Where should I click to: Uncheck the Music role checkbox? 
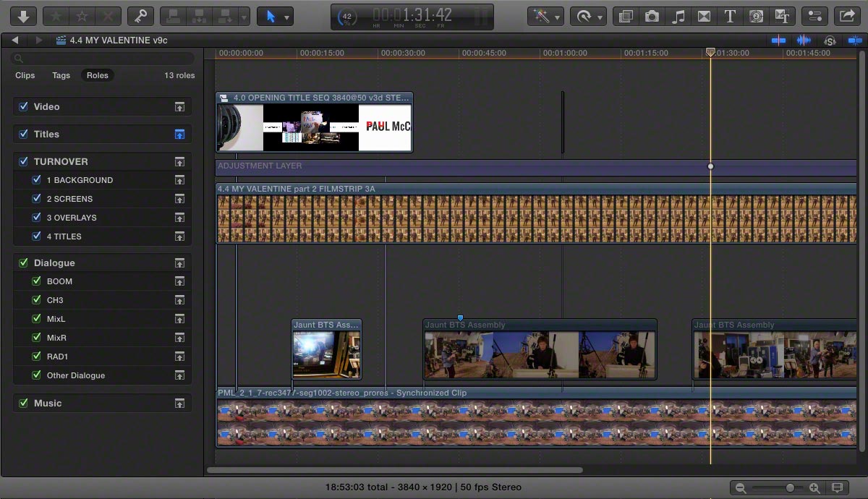coord(24,403)
